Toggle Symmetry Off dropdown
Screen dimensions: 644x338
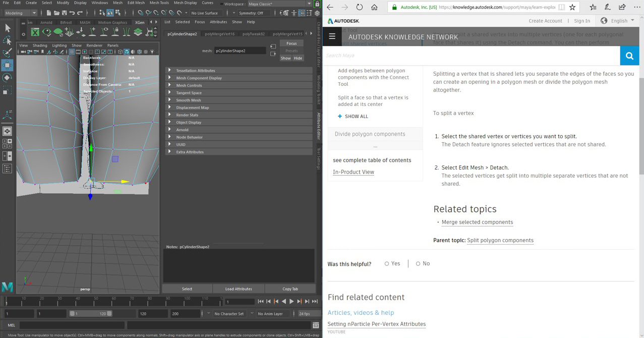click(253, 13)
